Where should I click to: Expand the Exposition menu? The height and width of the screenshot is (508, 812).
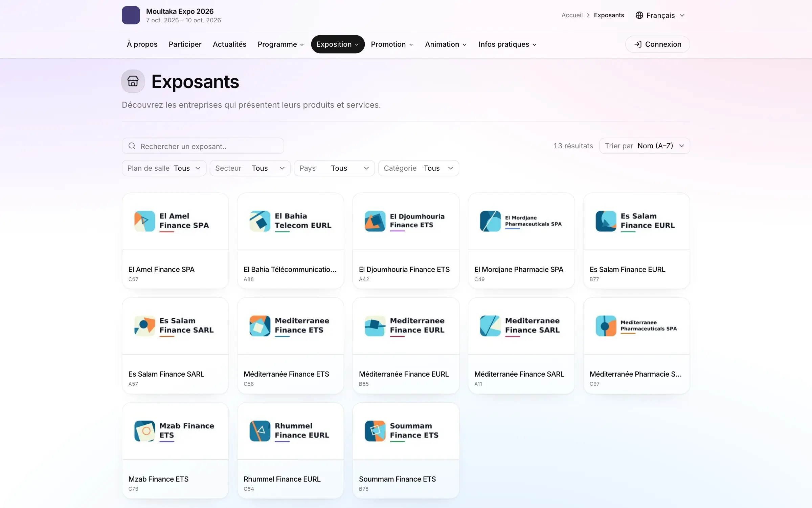click(x=338, y=44)
